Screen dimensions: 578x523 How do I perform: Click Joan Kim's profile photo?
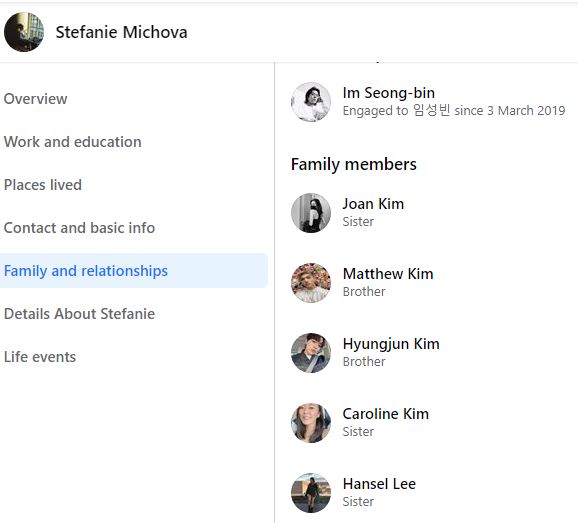(311, 213)
